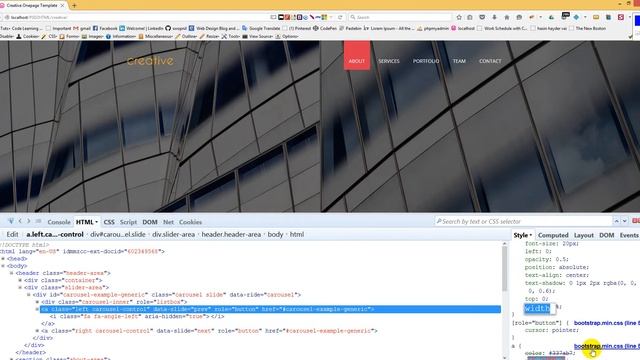Image resolution: width=640 pixels, height=360 pixels.
Task: Select the Creative Onepage Template browser tab
Action: pyautogui.click(x=33, y=5)
